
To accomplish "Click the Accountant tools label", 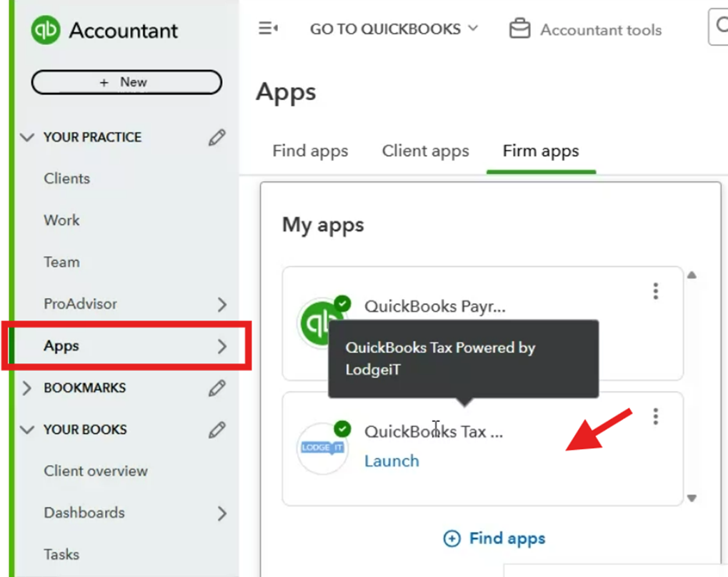I will (601, 30).
